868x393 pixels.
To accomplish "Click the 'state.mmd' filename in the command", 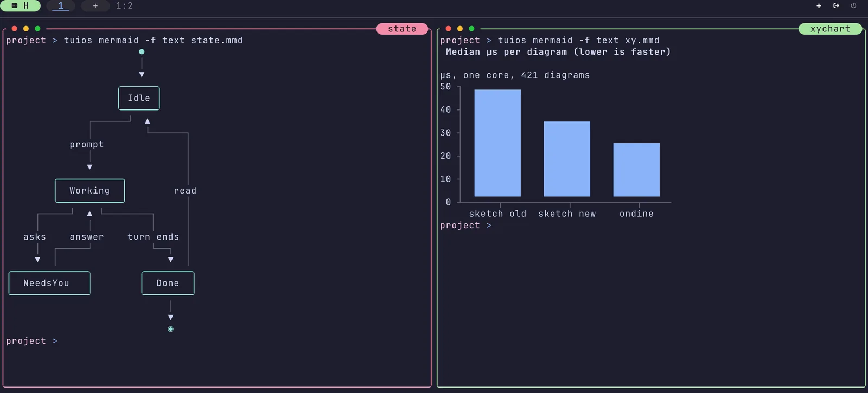I will click(x=217, y=41).
